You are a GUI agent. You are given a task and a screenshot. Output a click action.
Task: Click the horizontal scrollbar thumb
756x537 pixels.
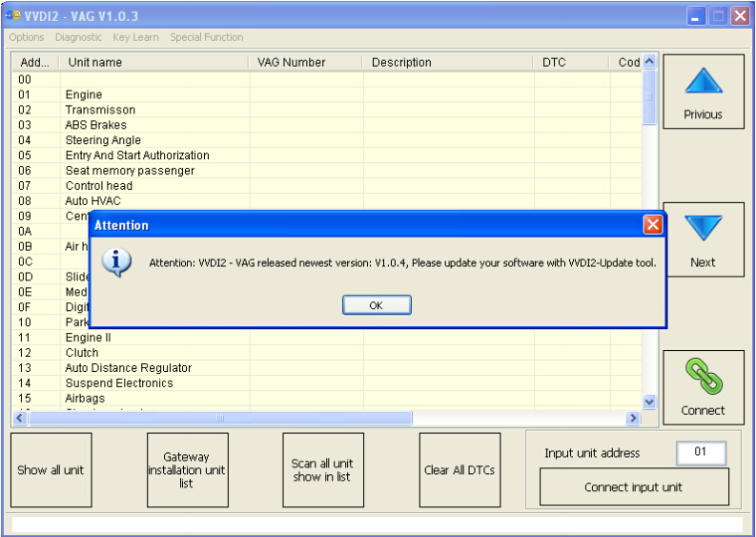[220, 418]
